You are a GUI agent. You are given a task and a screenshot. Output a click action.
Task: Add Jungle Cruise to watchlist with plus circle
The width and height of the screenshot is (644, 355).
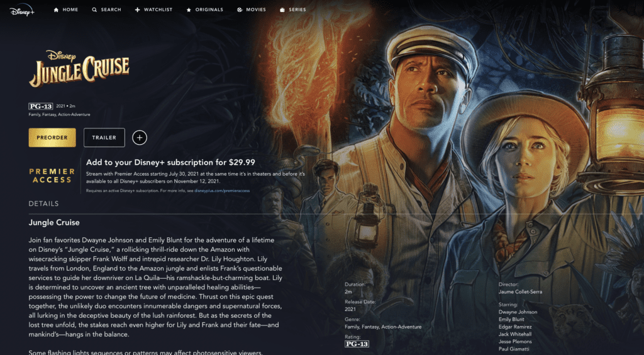[140, 138]
